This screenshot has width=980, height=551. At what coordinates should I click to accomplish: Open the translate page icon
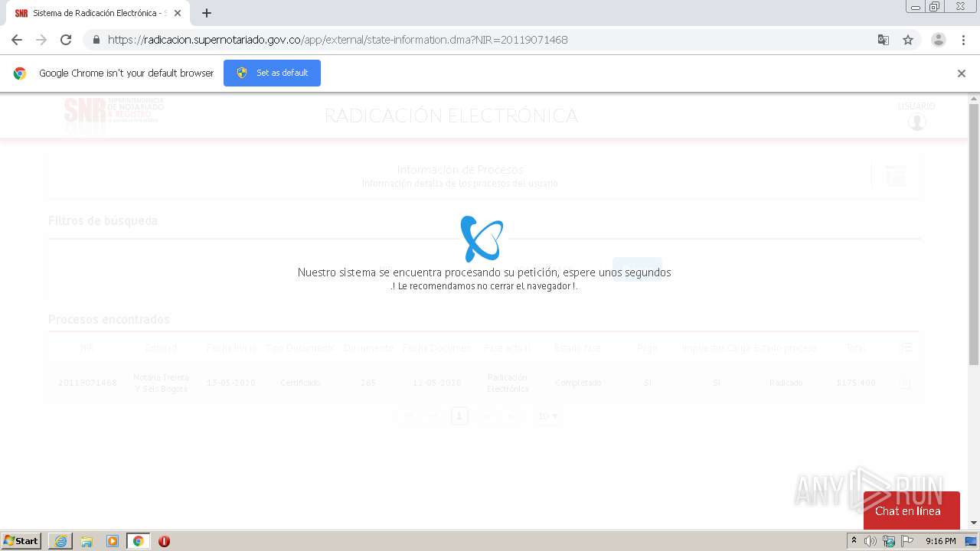click(883, 40)
